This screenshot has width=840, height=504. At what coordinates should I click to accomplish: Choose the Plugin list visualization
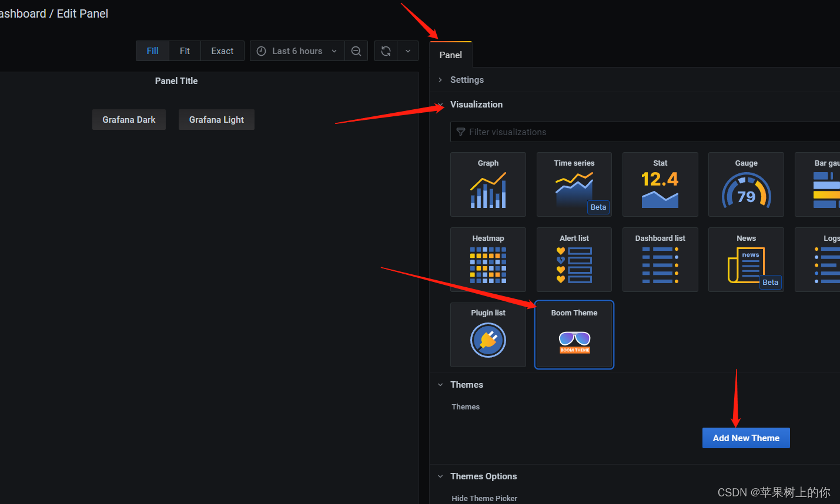tap(488, 335)
